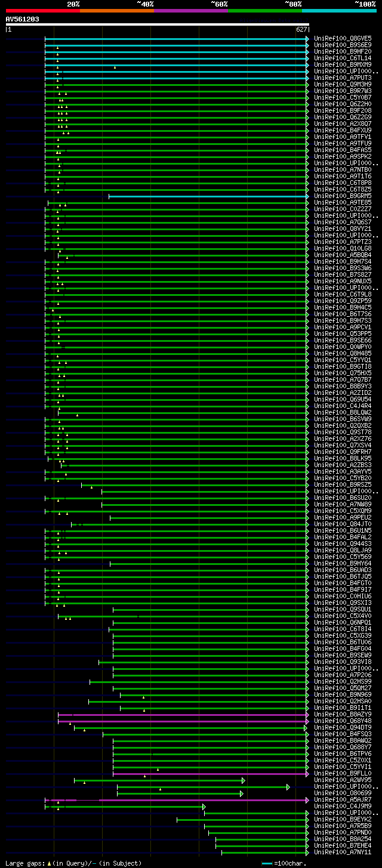This screenshot has height=868, width=382.
Task: Select label UniRef100_Q6NPQ1
Action: pos(343,622)
